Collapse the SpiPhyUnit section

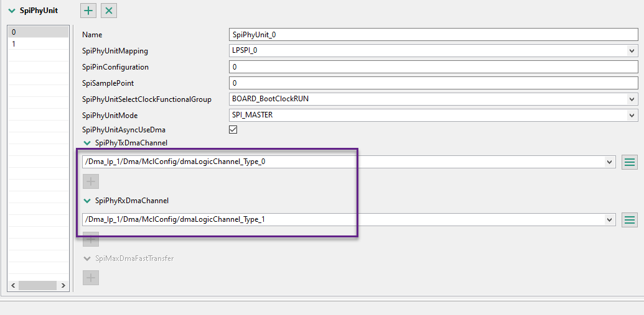pos(12,11)
